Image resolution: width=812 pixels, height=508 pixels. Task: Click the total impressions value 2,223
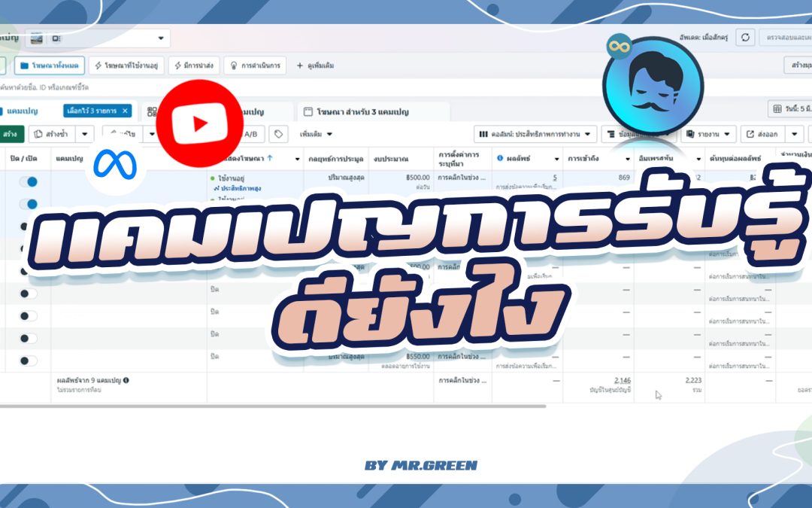[x=693, y=381]
